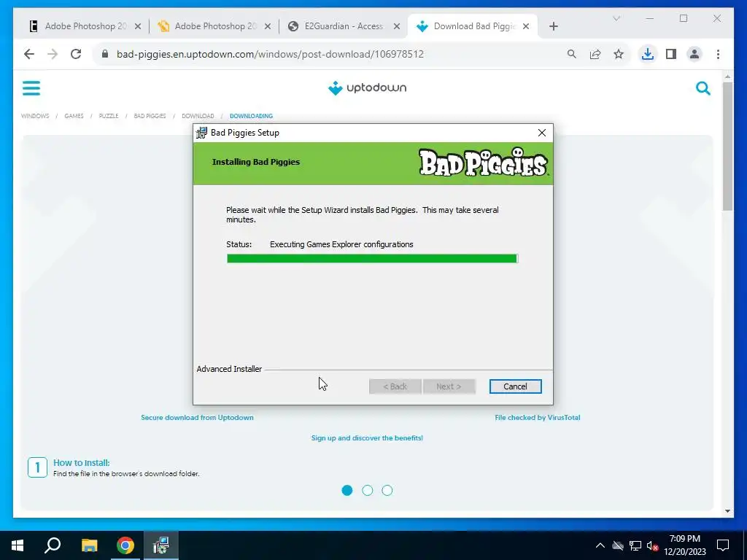Close the Download Bad Piggies tab
The height and width of the screenshot is (560, 747).
pos(526,26)
